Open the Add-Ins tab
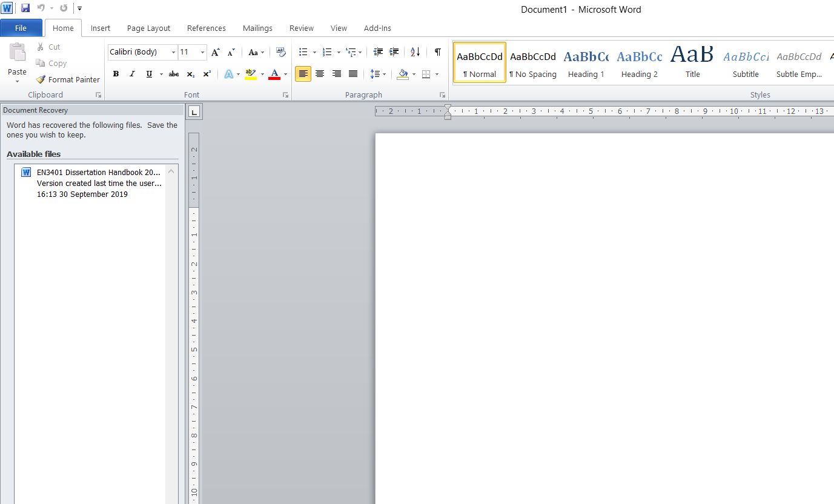The image size is (834, 504). coord(377,28)
